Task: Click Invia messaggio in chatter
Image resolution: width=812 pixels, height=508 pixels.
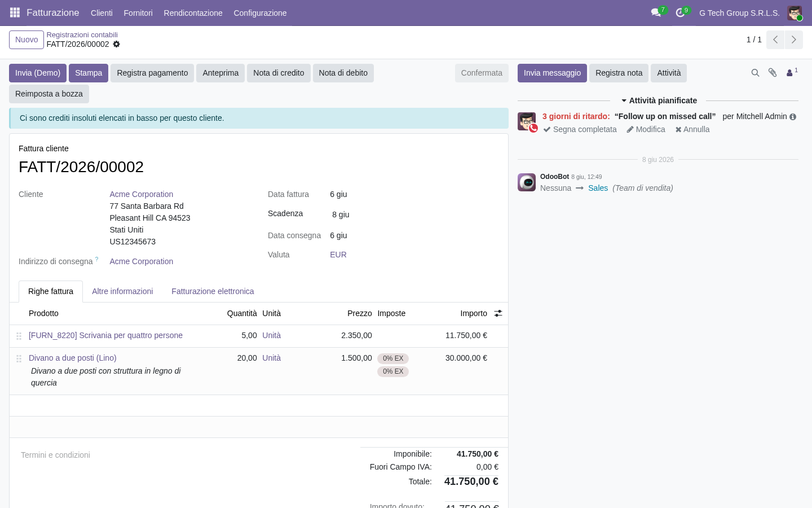Action: 552,73
